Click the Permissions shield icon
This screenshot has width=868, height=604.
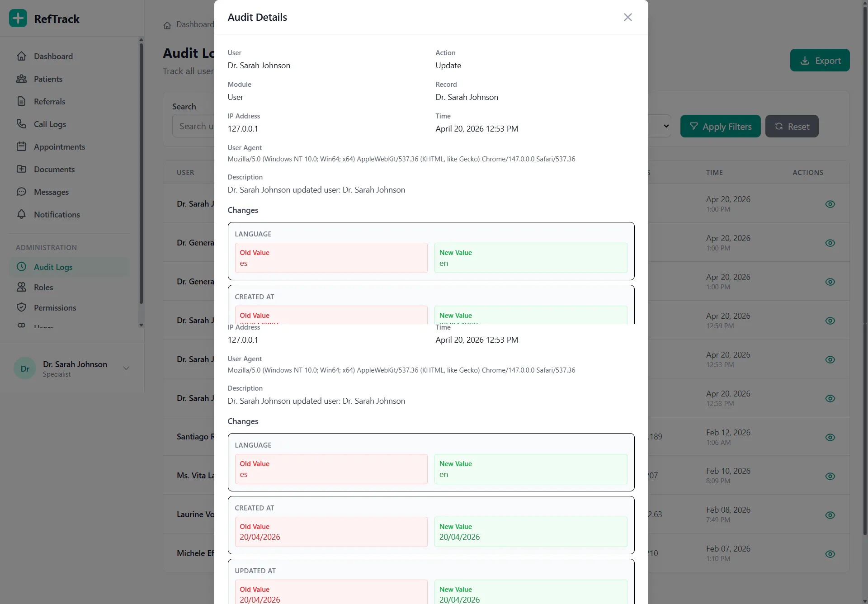point(21,307)
